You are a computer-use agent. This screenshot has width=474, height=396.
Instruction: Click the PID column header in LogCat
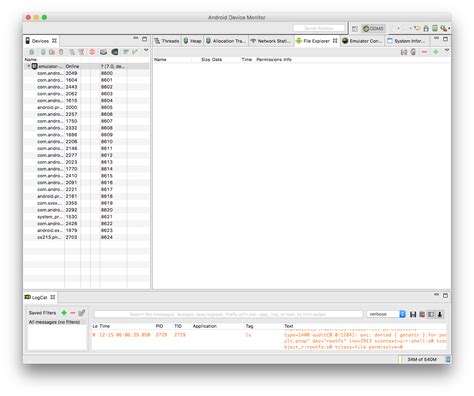click(159, 326)
